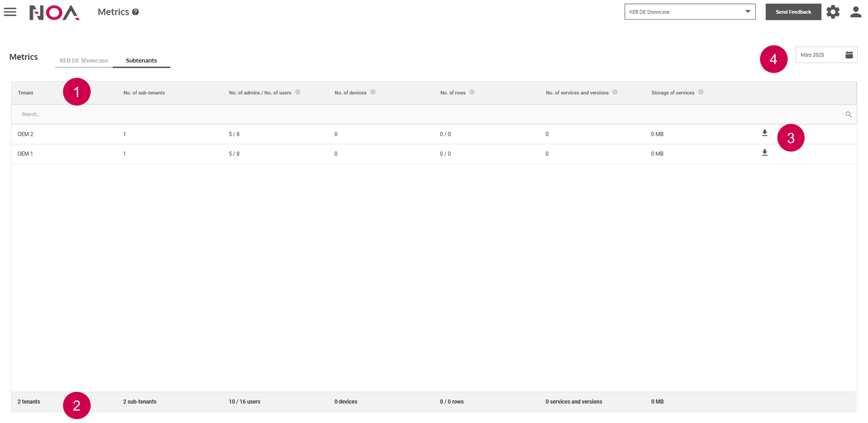Viewport: 868px width, 423px height.
Task: Click the search magnifier icon in table
Action: pyautogui.click(x=848, y=115)
